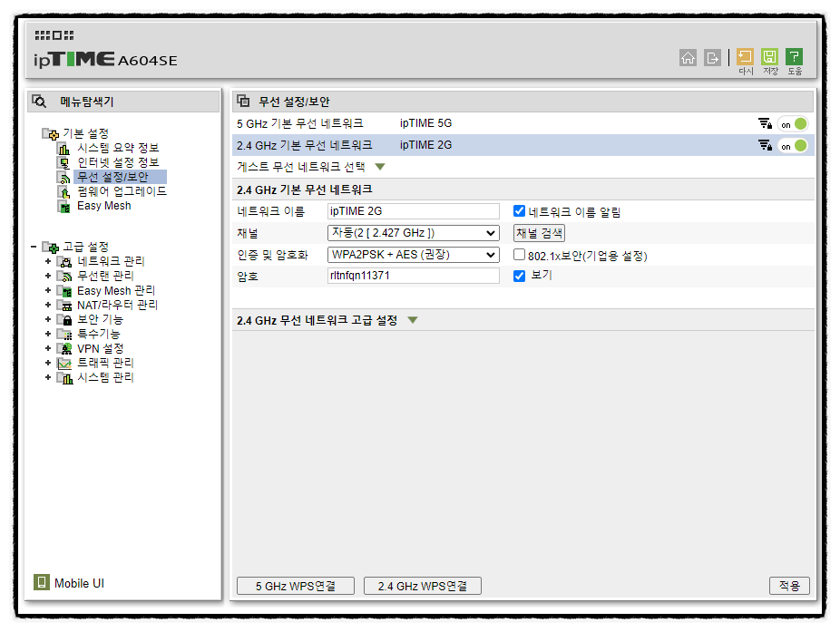The image size is (840, 632).
Task: Click the 5 GHz network filter lock icon
Action: point(765,123)
